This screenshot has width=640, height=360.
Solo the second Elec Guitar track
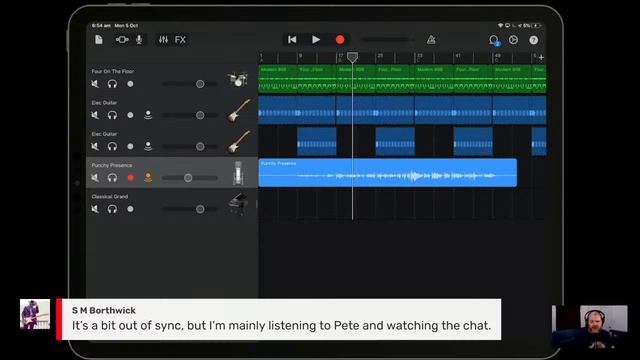coord(112,146)
